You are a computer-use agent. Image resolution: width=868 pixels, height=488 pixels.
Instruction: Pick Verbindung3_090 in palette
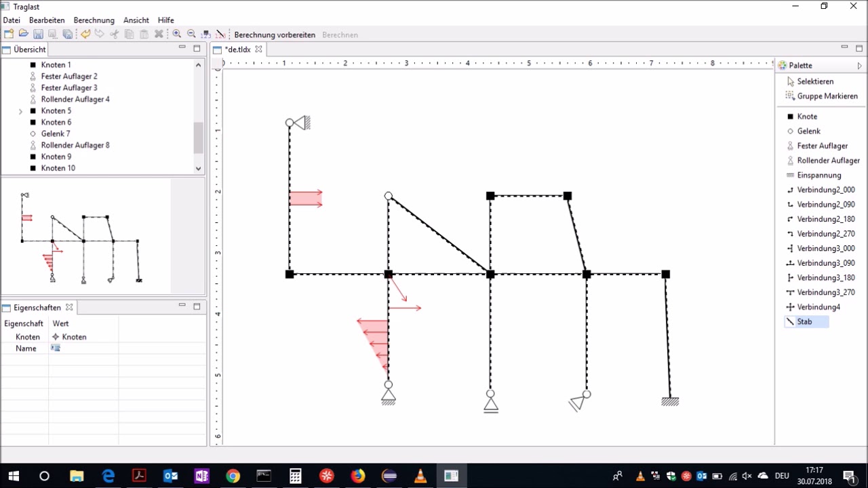coord(820,263)
